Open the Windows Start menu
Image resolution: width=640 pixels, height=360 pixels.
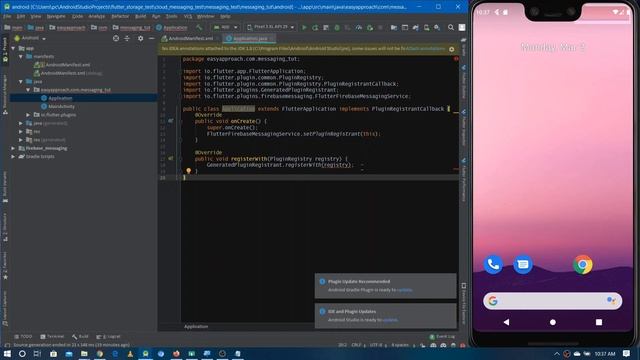click(x=7, y=353)
